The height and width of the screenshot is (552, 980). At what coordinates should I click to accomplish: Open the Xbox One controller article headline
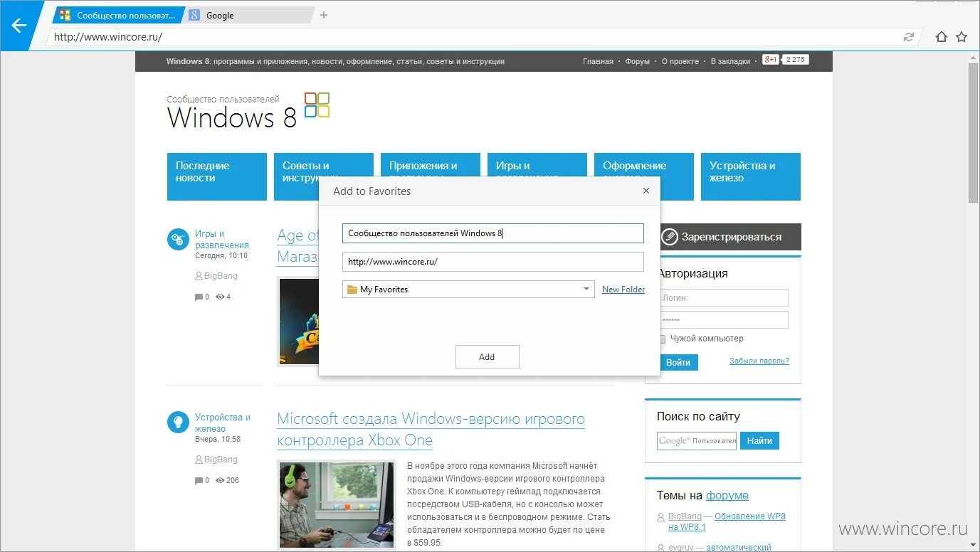point(431,429)
